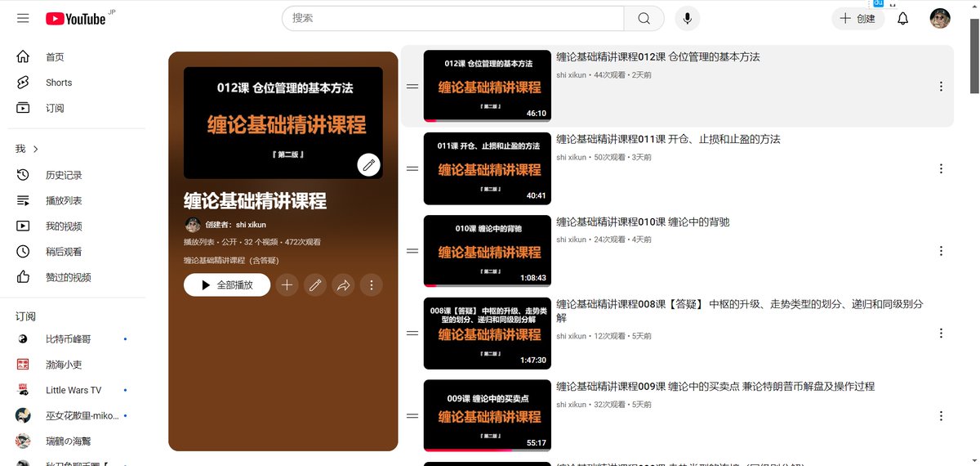The image size is (980, 466).
Task: Click 播放列表 · 公开 · 32 个视频 info text
Action: (x=231, y=242)
